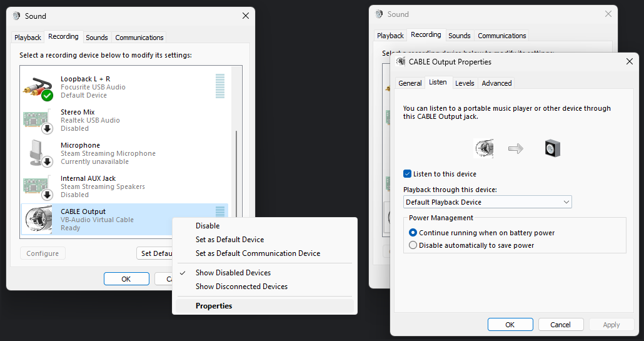This screenshot has height=341, width=644.
Task: Choose Set as Default Communication Device
Action: (264, 253)
